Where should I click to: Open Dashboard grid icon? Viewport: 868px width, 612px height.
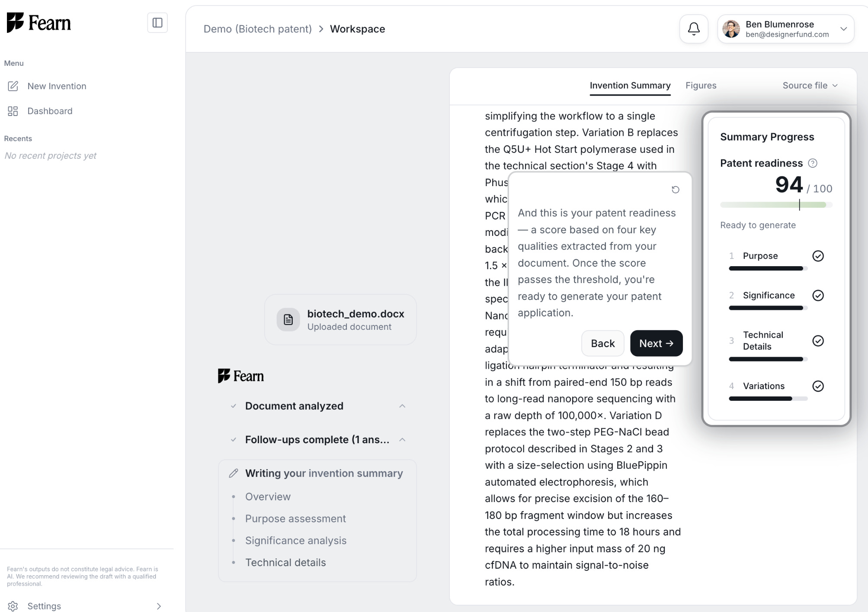click(x=13, y=111)
